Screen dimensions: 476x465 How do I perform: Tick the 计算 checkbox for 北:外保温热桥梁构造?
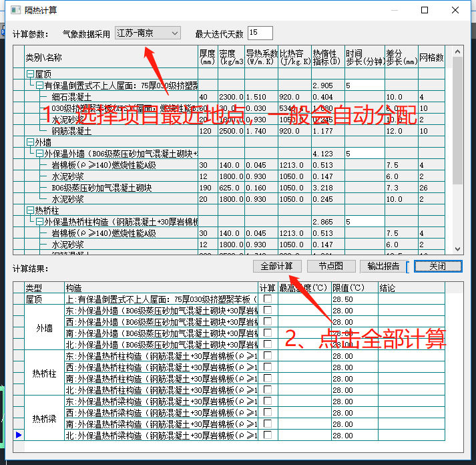pyautogui.click(x=268, y=435)
